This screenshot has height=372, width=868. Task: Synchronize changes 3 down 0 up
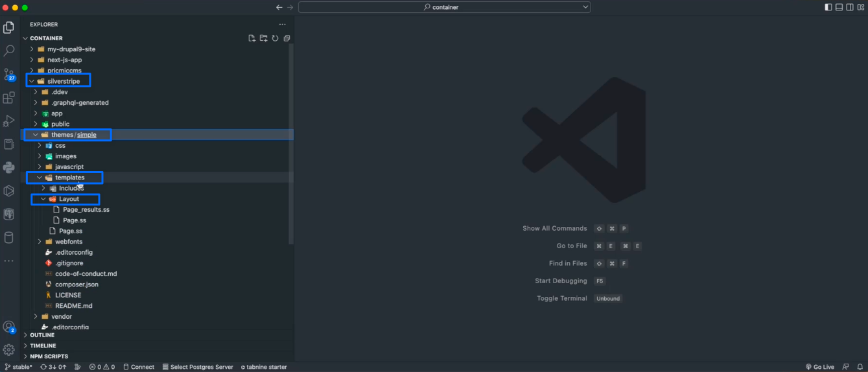point(53,367)
